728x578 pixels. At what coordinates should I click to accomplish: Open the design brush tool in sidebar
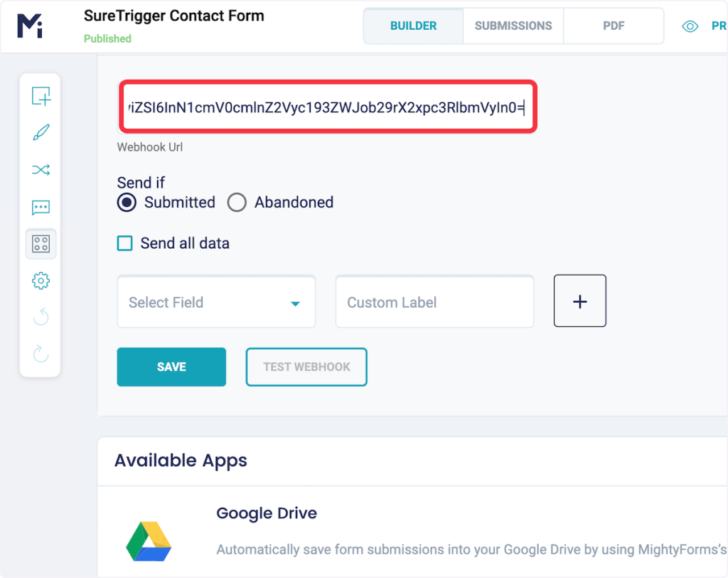coord(41,133)
